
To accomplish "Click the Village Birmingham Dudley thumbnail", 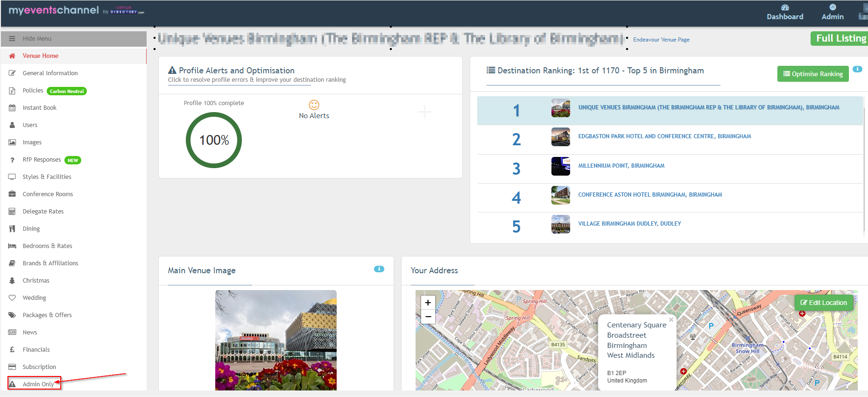I will pyautogui.click(x=560, y=224).
